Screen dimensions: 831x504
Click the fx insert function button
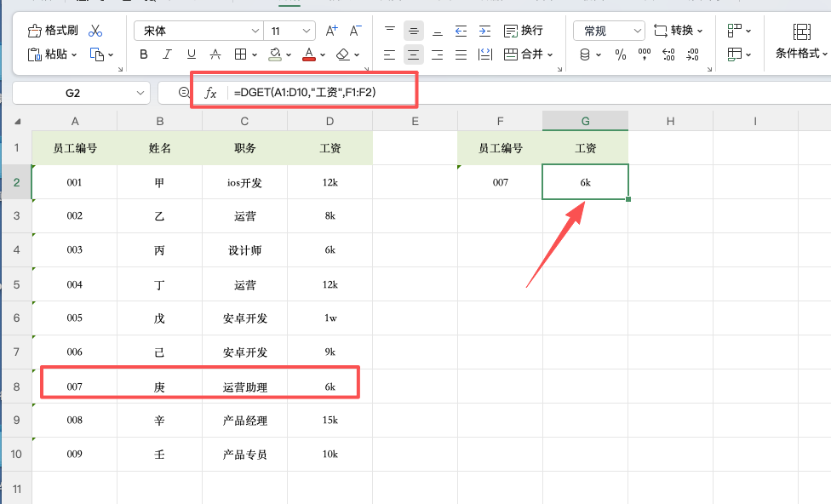coord(209,94)
